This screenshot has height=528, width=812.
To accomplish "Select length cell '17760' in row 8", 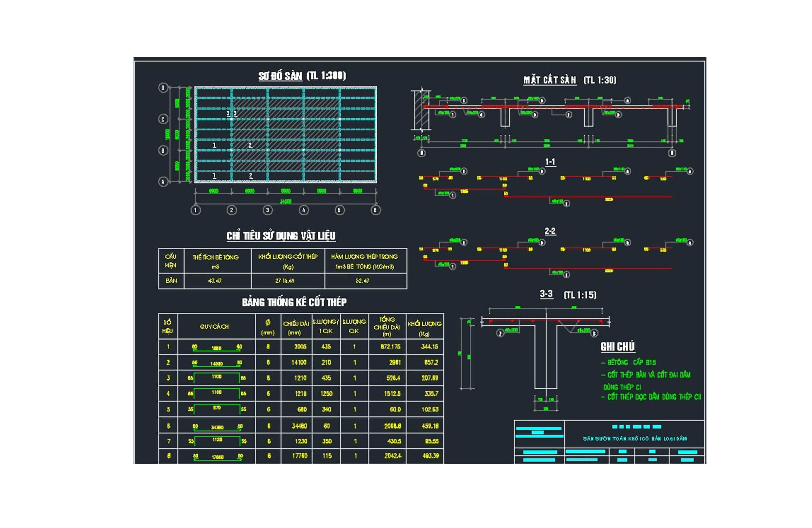I will 300,456.
